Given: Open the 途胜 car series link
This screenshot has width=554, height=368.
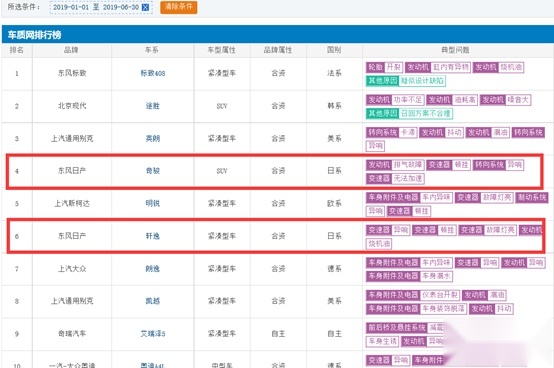Looking at the screenshot, I should [153, 106].
